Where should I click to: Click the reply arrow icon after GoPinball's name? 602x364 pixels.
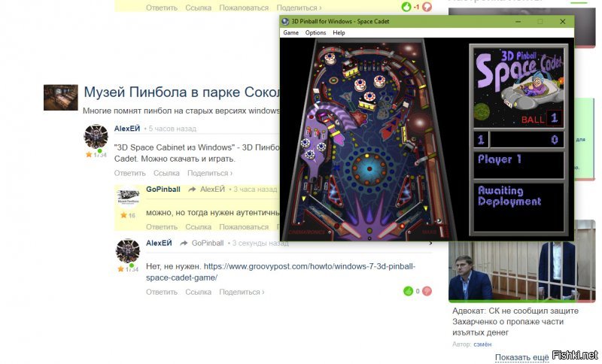[192, 189]
